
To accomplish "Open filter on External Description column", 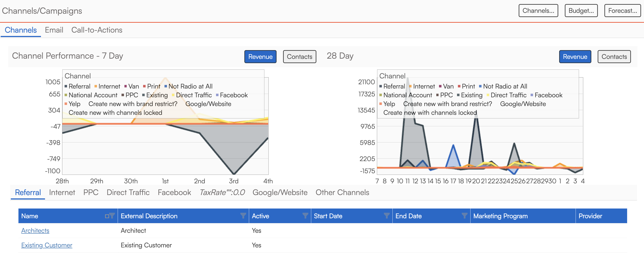I will pos(243,215).
